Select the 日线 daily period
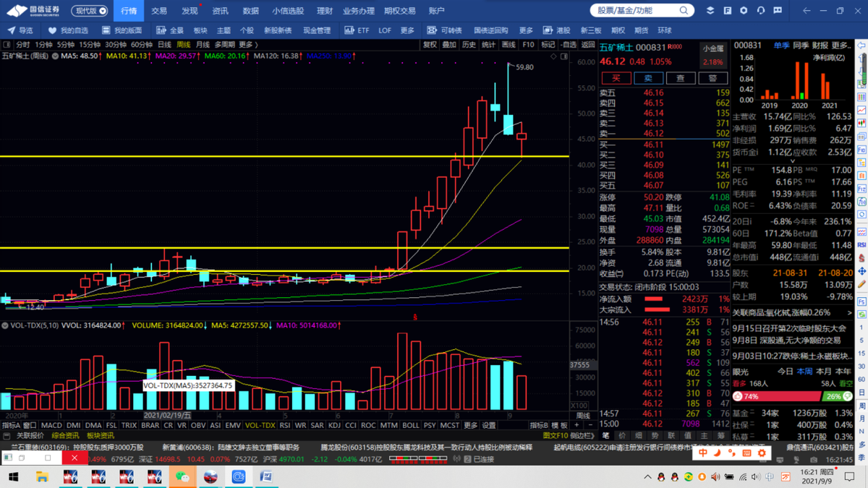 pyautogui.click(x=165, y=45)
